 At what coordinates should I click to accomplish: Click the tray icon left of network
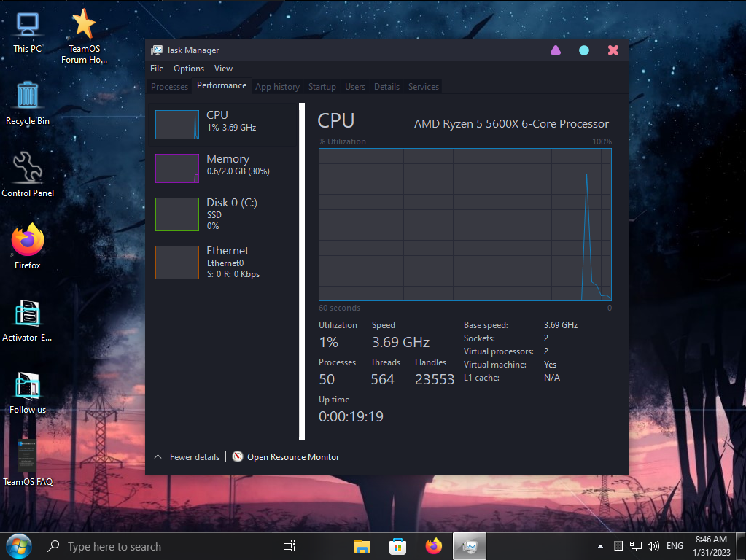[x=618, y=546]
